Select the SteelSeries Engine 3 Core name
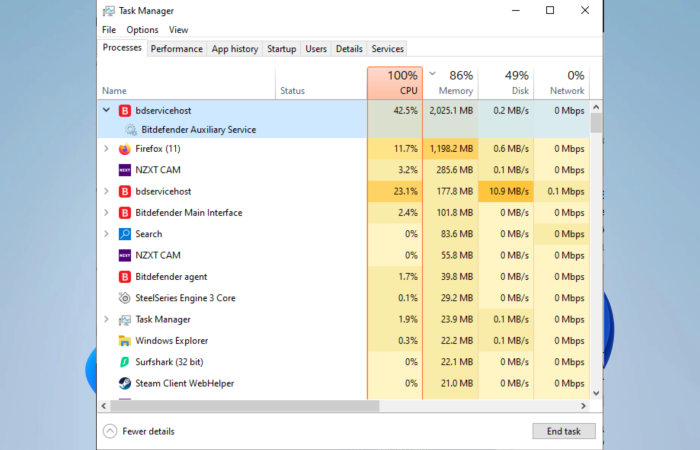The height and width of the screenshot is (450, 700). [185, 298]
